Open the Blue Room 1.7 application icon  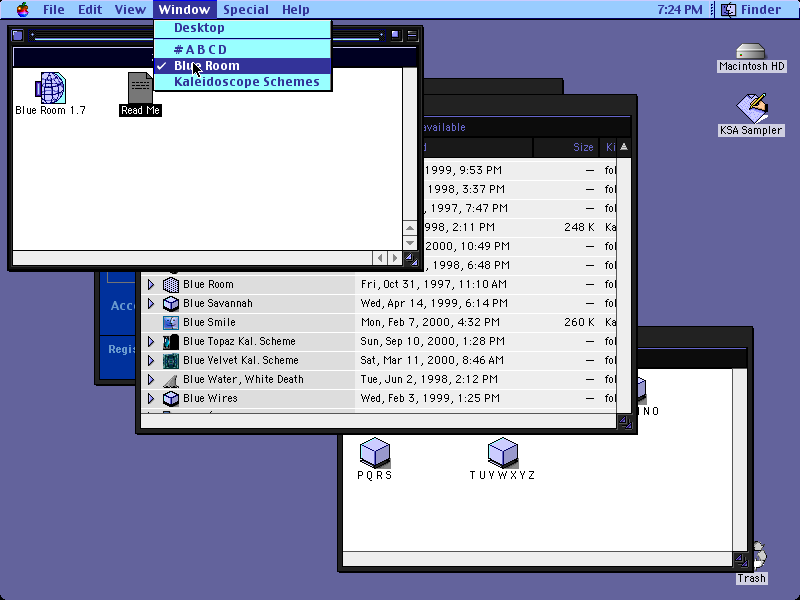(51, 88)
